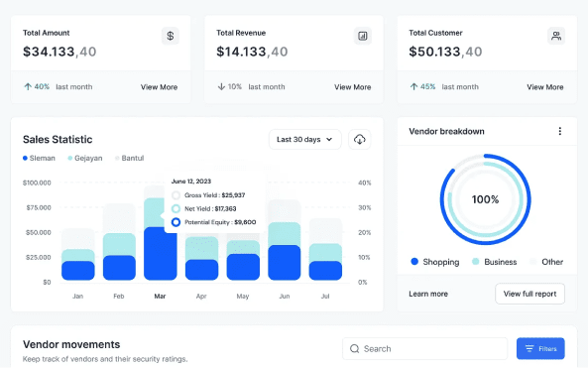Toggle the Shopping legend item
Image resolution: width=588 pixels, height=368 pixels.
[435, 262]
